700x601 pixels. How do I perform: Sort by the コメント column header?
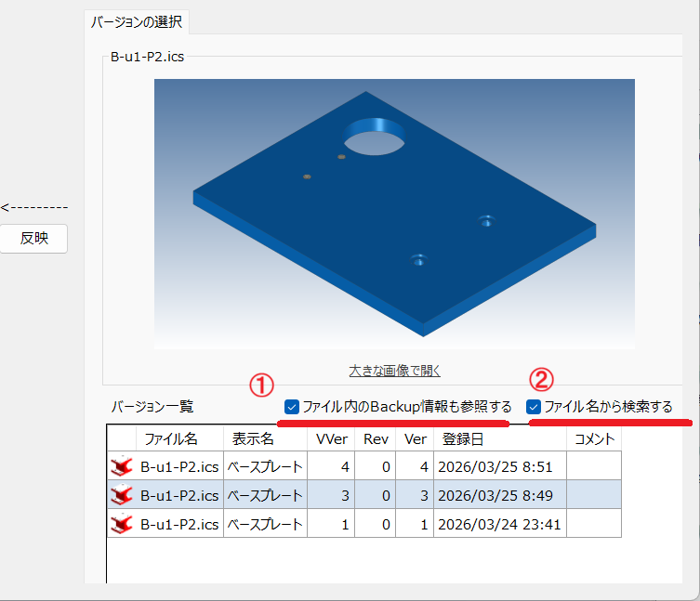(594, 439)
